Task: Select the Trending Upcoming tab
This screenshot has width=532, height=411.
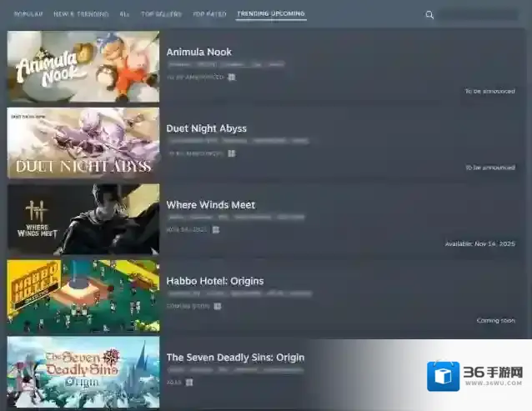Action: [x=270, y=14]
